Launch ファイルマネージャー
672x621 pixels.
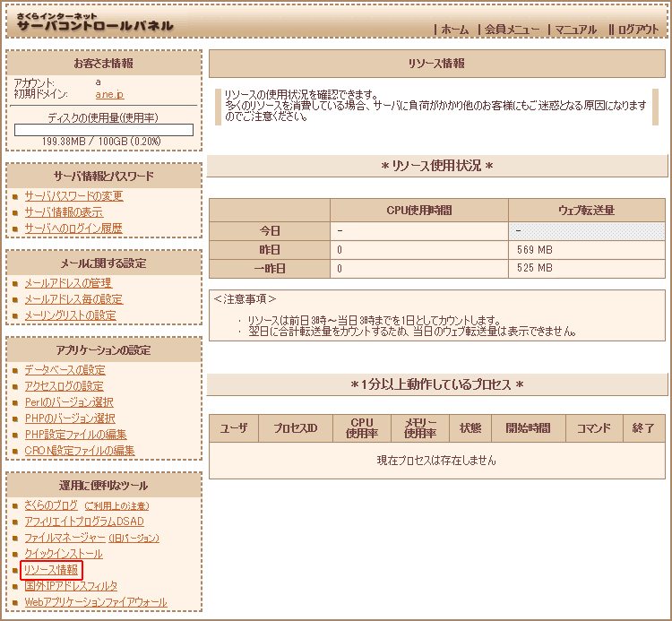pos(65,538)
